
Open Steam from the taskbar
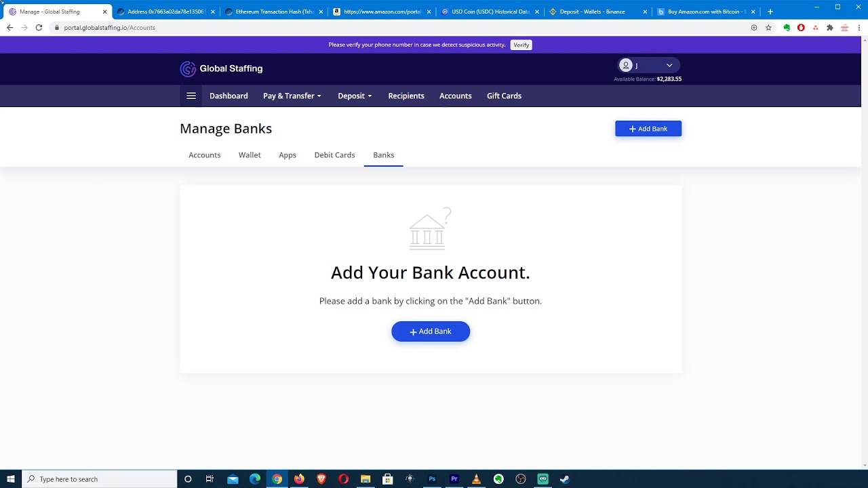click(x=565, y=479)
